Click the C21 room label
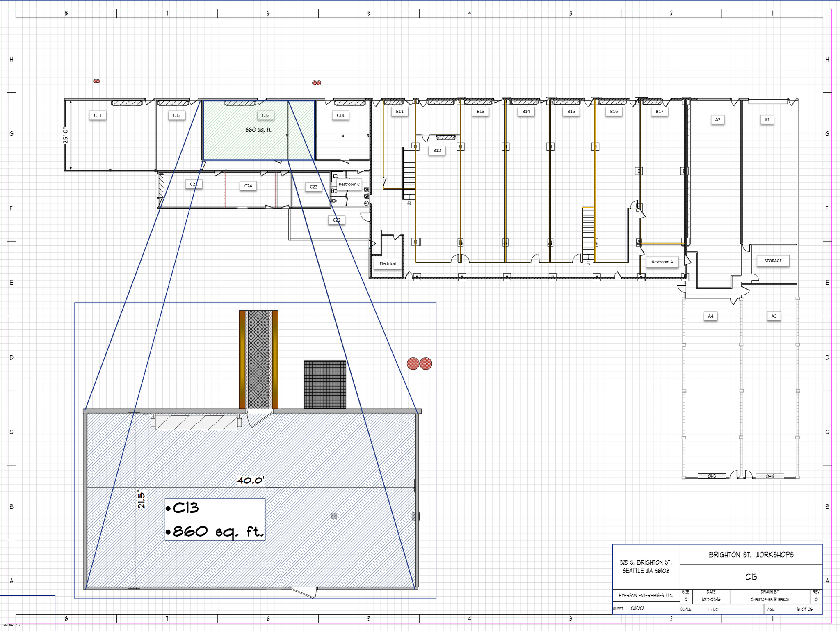 tap(194, 184)
